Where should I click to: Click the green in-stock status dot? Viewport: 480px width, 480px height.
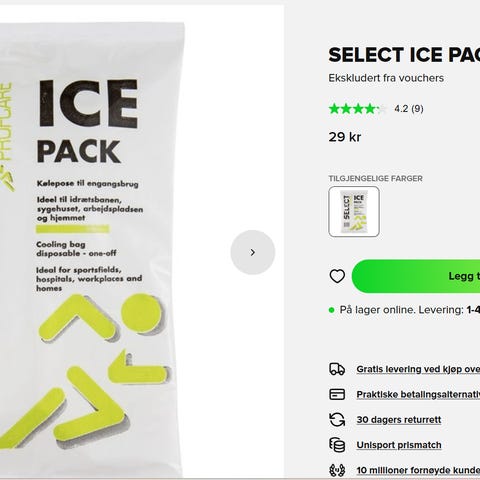point(331,310)
